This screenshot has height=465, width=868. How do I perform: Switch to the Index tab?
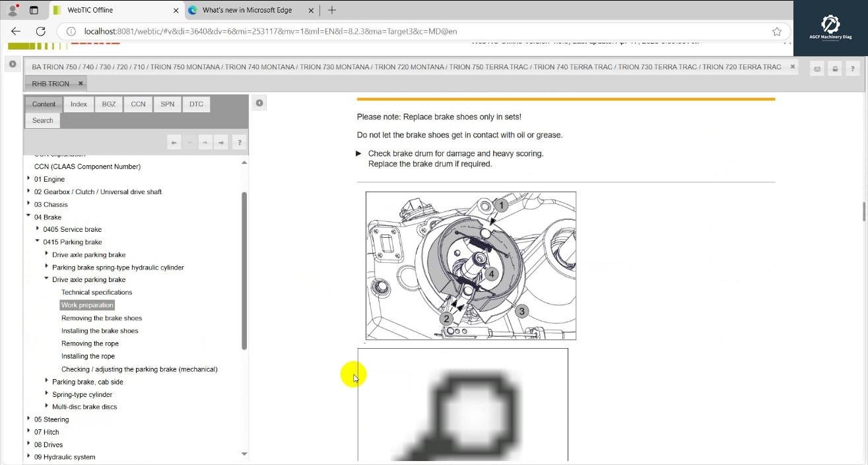coord(78,104)
